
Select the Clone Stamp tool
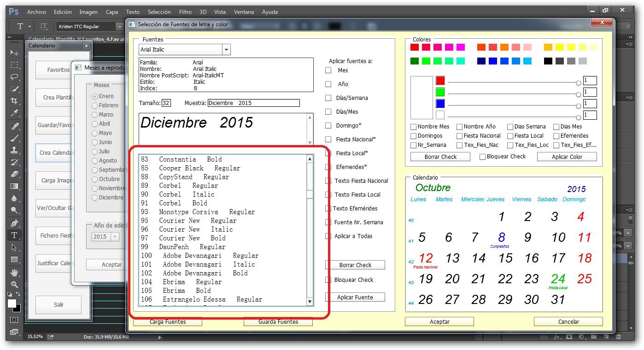click(x=14, y=150)
